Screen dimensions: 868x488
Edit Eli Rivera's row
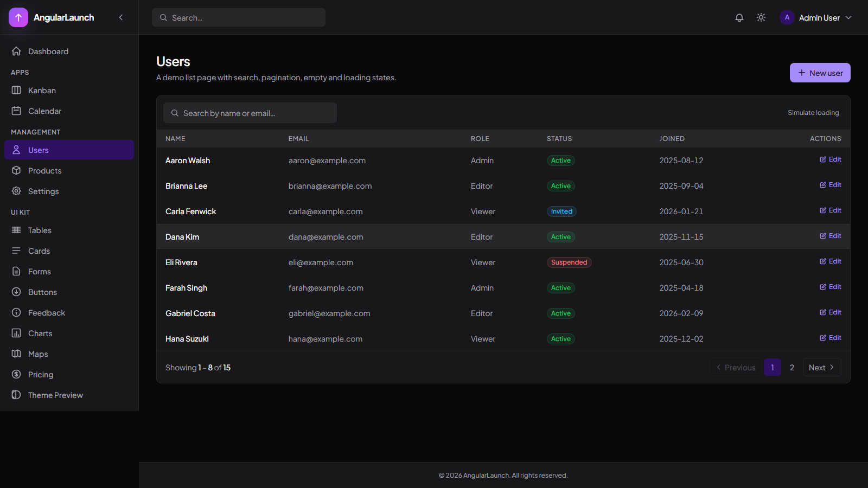[831, 261]
